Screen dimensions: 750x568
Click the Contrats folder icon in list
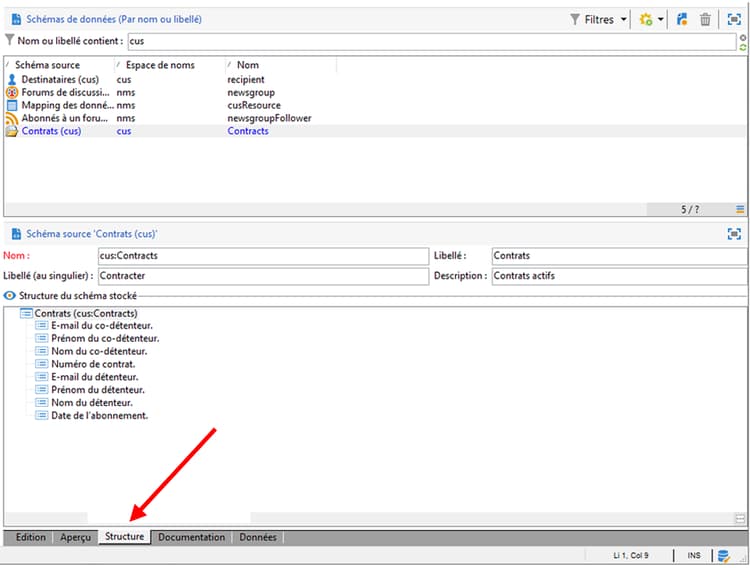12,131
